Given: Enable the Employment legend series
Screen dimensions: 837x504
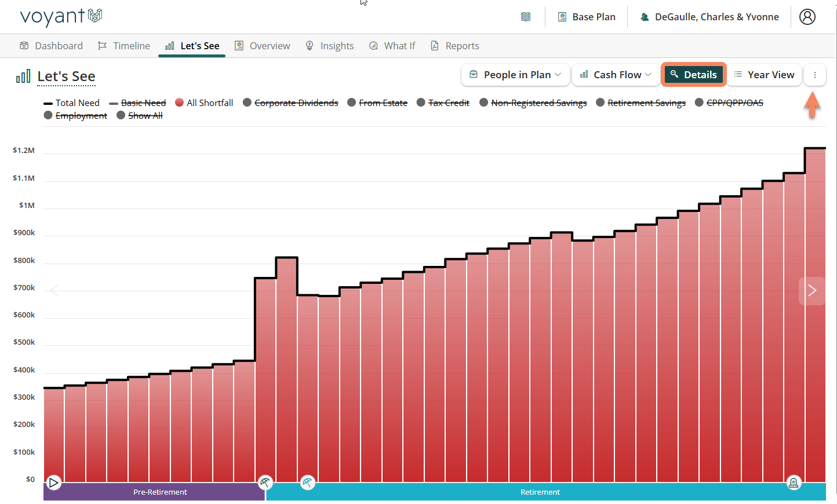Looking at the screenshot, I should coord(75,115).
